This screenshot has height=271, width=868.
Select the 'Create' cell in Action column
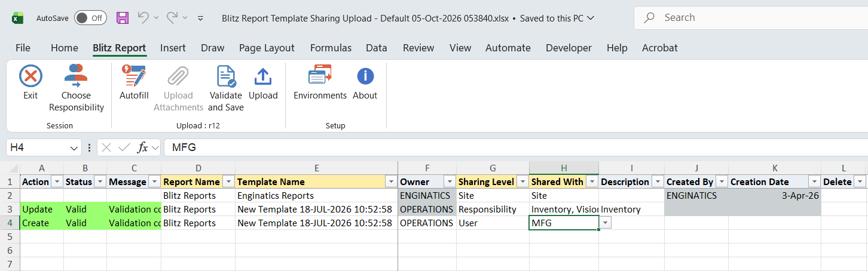click(42, 223)
